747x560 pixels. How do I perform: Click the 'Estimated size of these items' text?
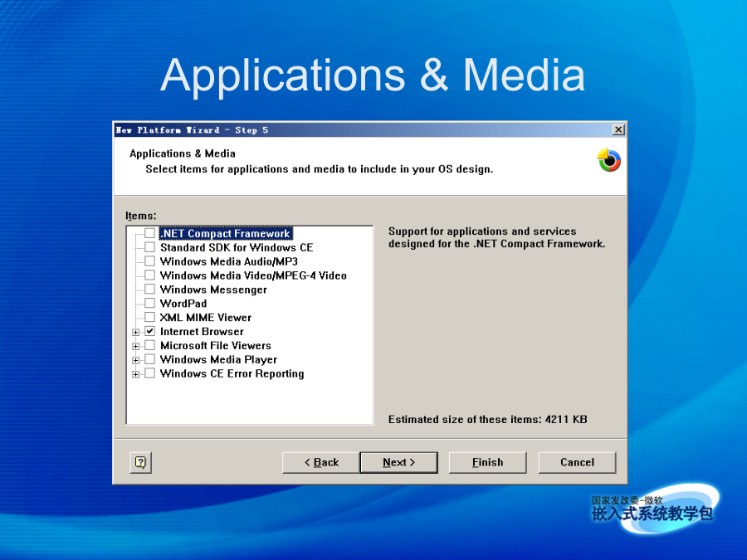click(x=487, y=420)
